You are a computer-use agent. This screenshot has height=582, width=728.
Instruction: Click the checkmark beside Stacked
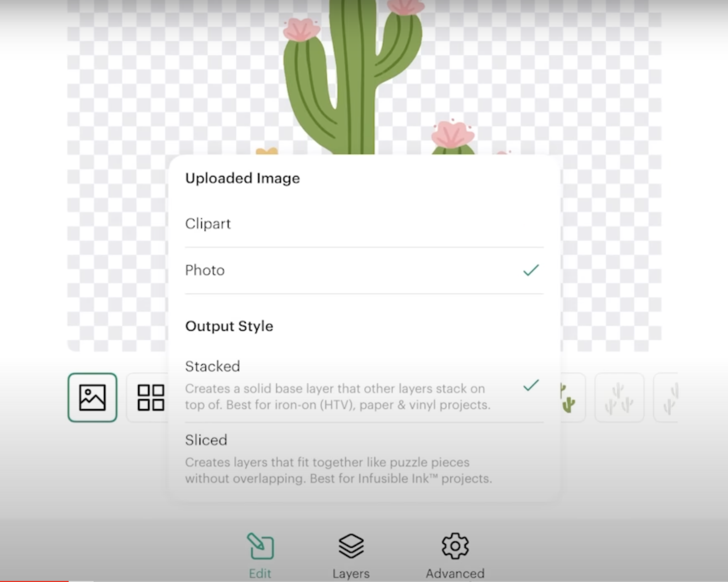531,385
